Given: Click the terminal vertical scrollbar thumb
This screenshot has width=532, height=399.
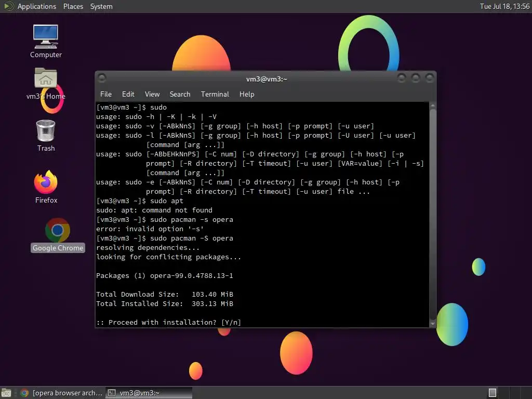Looking at the screenshot, I should tap(433, 215).
